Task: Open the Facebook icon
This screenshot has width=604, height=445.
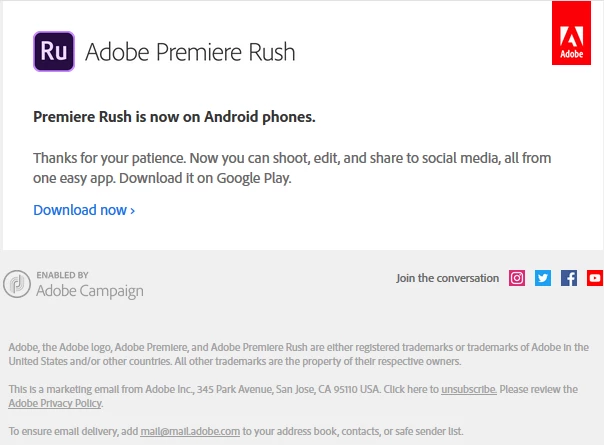Action: [x=569, y=278]
